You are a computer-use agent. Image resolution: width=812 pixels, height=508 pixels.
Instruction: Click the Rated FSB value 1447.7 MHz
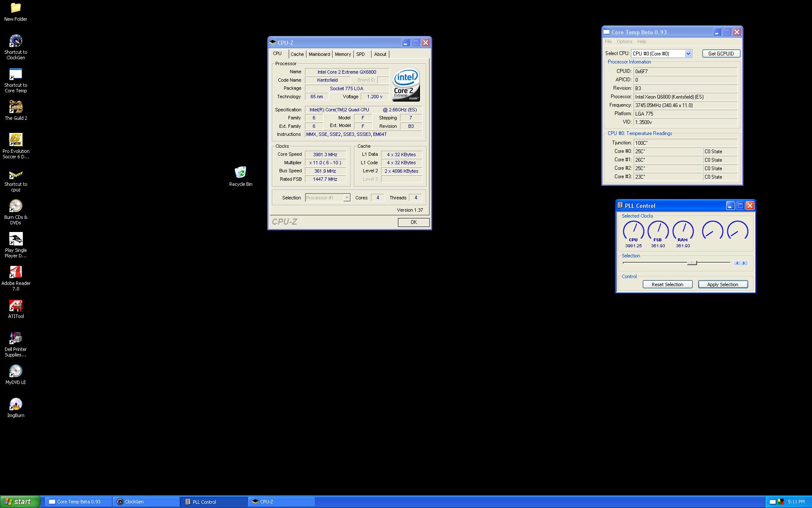click(x=325, y=179)
